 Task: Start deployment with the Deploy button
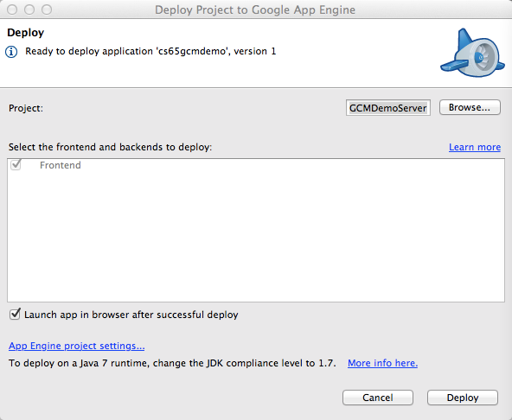pos(463,398)
